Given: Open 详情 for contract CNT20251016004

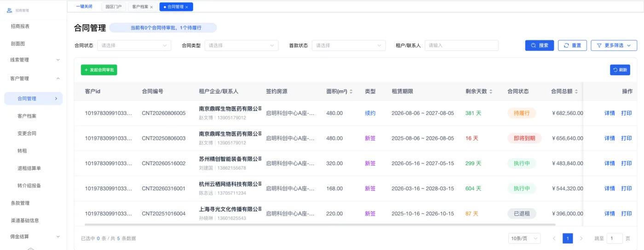Looking at the screenshot, I should click(x=609, y=214).
